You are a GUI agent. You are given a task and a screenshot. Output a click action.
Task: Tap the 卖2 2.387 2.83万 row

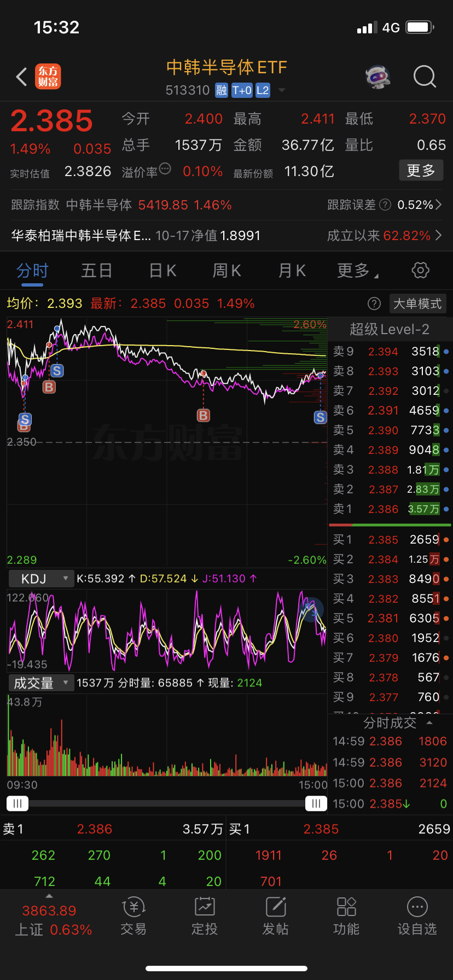390,489
